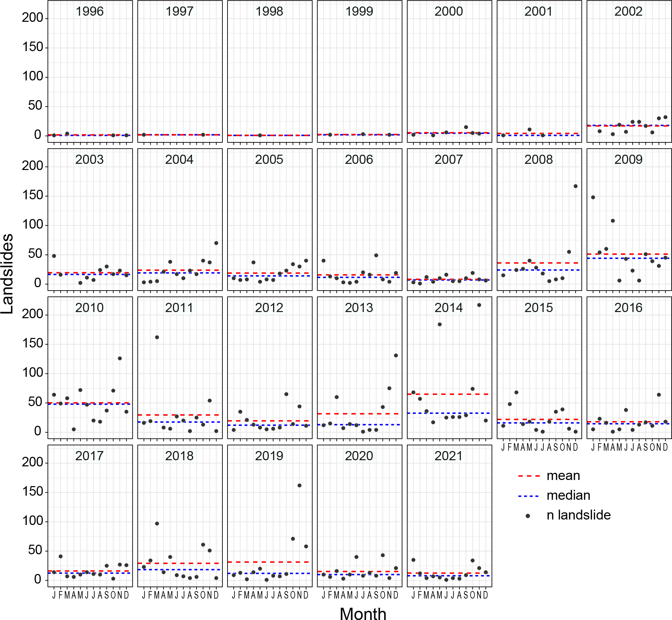Image resolution: width=672 pixels, height=620 pixels.
Task: Click the highest data point in 2019 panel
Action: click(x=299, y=485)
